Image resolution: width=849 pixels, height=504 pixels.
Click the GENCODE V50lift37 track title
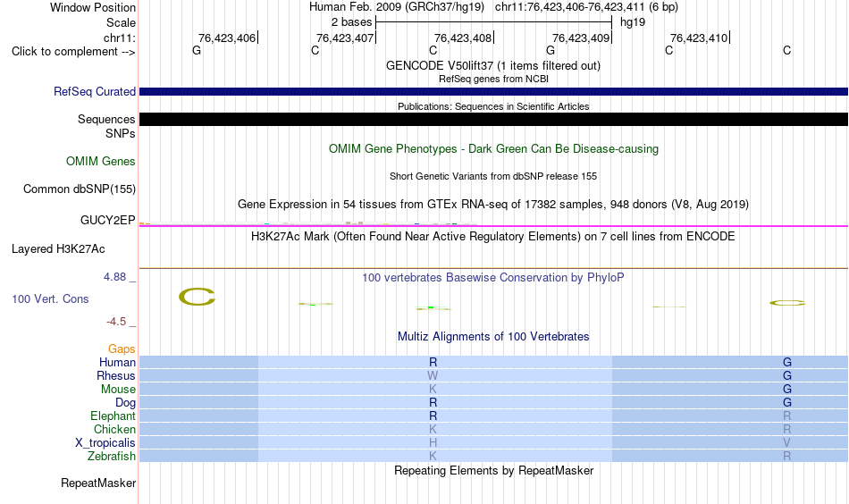[x=492, y=65]
